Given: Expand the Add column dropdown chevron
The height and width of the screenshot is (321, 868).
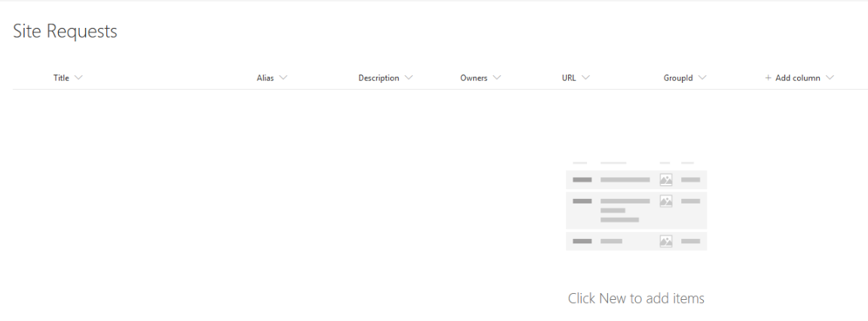Looking at the screenshot, I should (830, 78).
